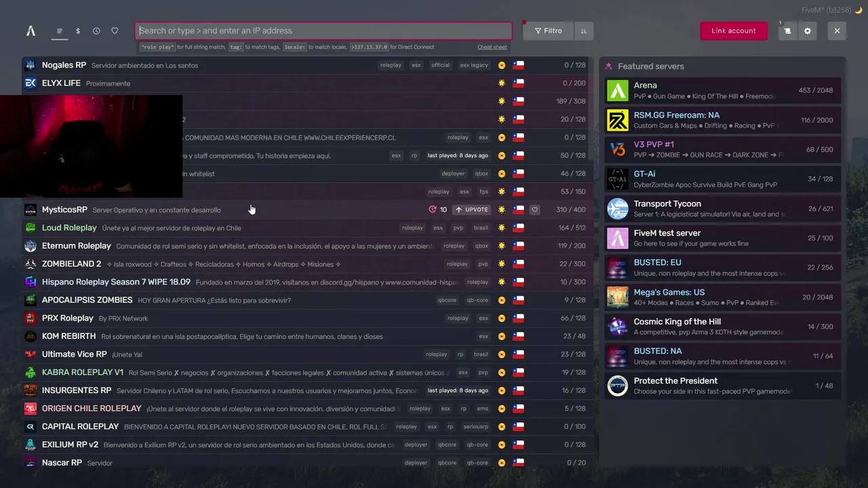Viewport: 868px width, 488px height.
Task: Click the Ultimate Vice RP server logo
Action: [x=31, y=354]
